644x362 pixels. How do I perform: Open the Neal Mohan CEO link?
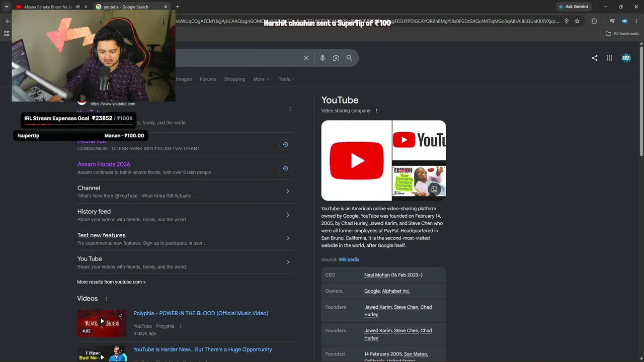pos(377,275)
